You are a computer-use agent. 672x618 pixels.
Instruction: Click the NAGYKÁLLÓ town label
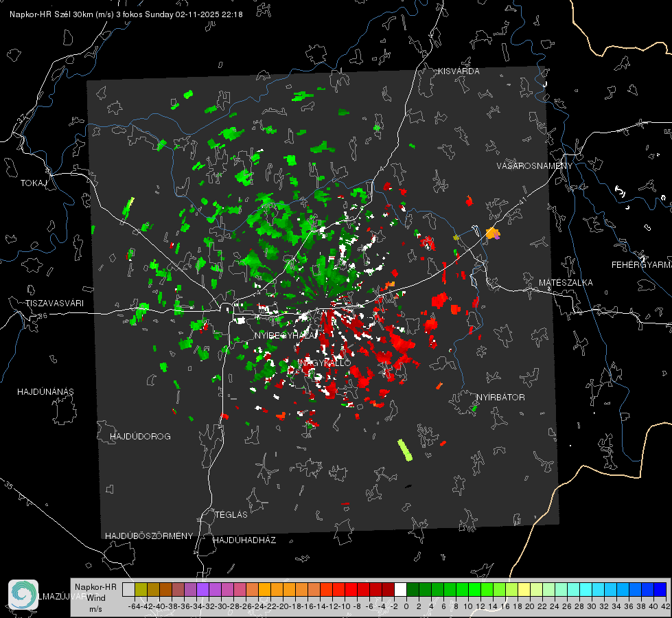(x=325, y=363)
